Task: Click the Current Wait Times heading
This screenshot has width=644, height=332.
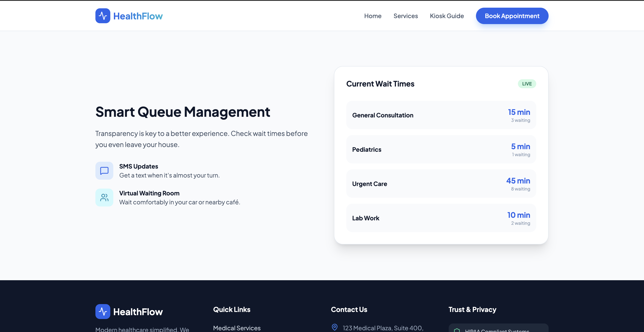Action: click(x=380, y=84)
